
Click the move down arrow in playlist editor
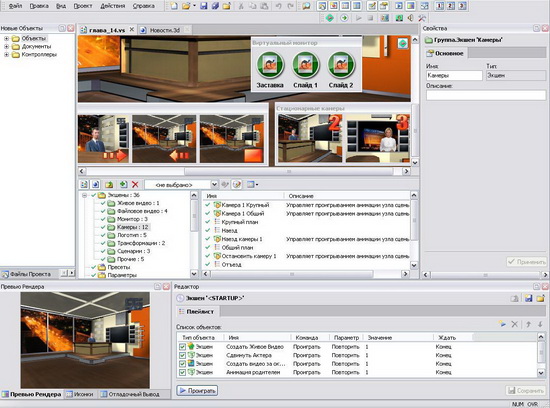540,324
